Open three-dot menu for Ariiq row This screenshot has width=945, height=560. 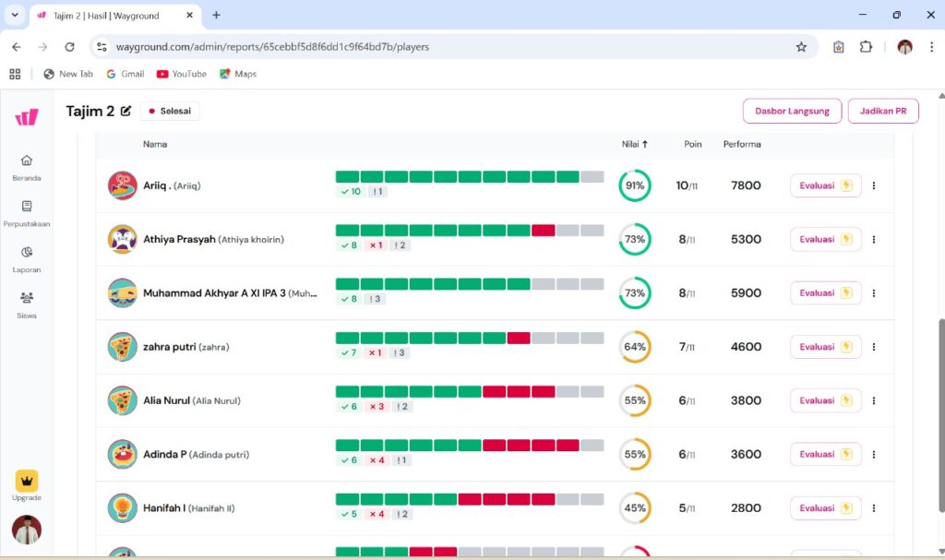coord(874,185)
